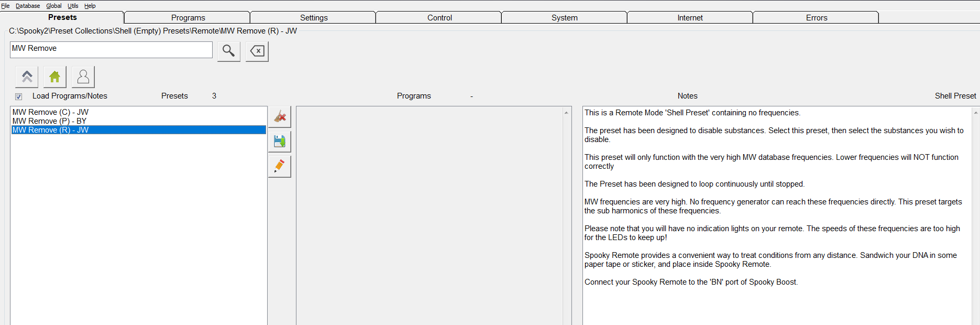Switch to the Programs tab
This screenshot has width=980, height=325.
(x=188, y=18)
